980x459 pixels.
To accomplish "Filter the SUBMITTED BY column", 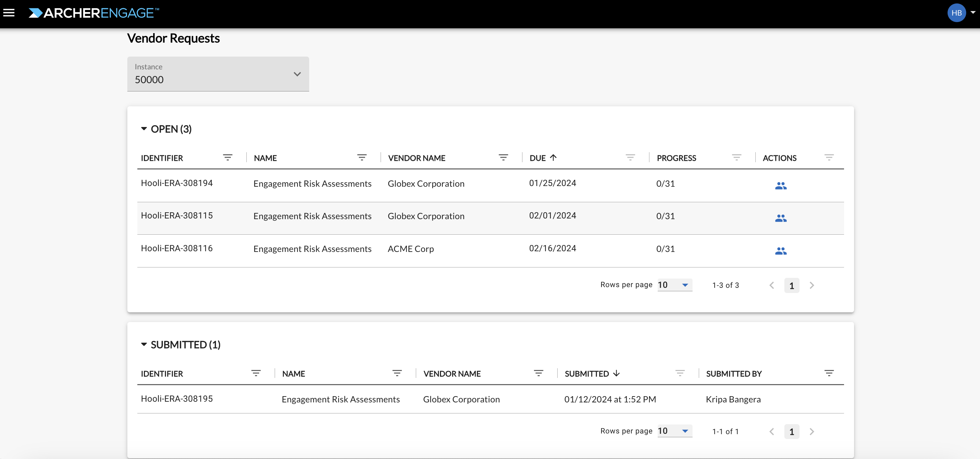I will [829, 373].
